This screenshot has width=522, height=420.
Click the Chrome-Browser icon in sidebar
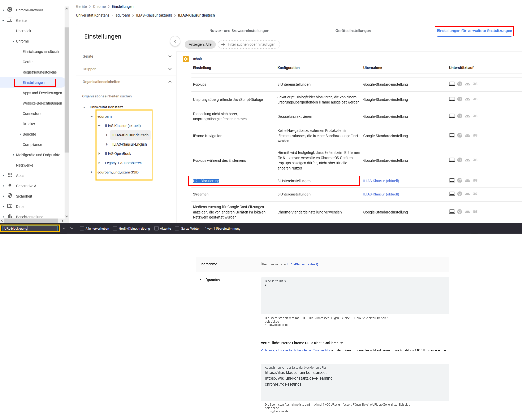10,10
